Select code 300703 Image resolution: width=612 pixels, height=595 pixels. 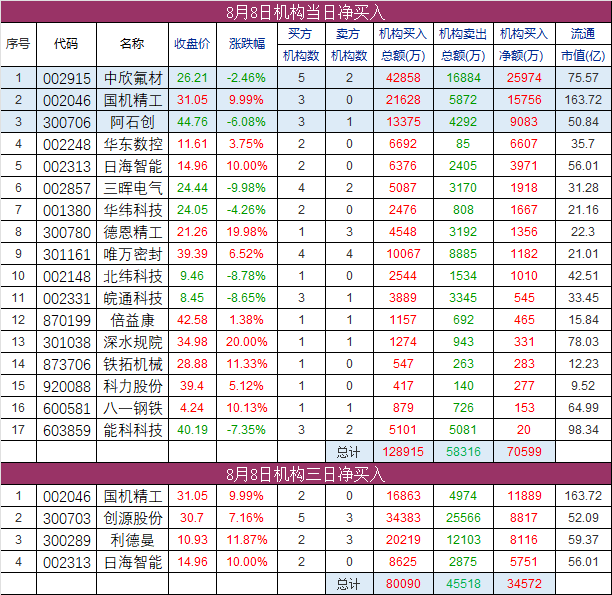[x=67, y=518]
